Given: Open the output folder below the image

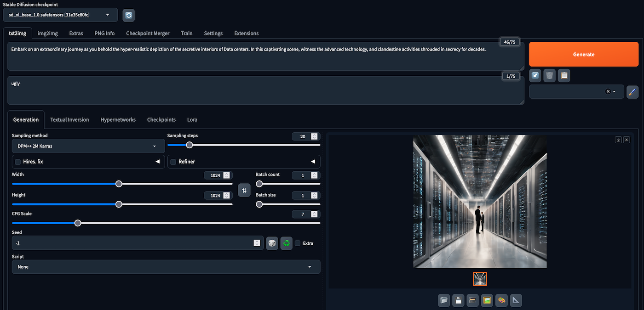Looking at the screenshot, I should [x=444, y=300].
